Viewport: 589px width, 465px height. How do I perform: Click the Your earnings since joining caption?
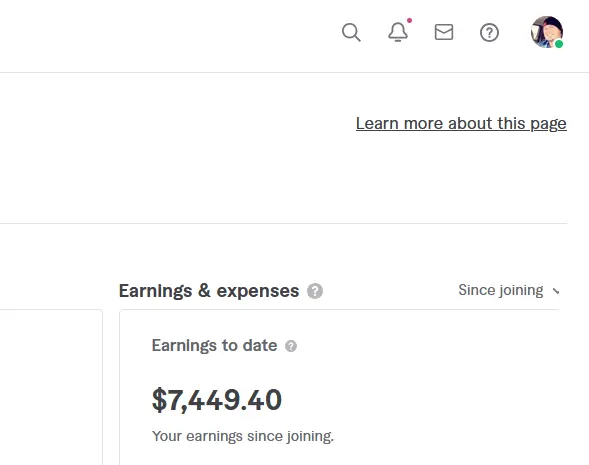pos(243,436)
